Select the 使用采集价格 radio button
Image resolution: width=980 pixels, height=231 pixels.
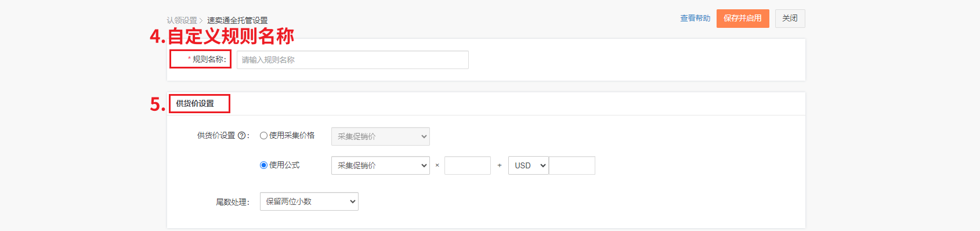pos(263,135)
